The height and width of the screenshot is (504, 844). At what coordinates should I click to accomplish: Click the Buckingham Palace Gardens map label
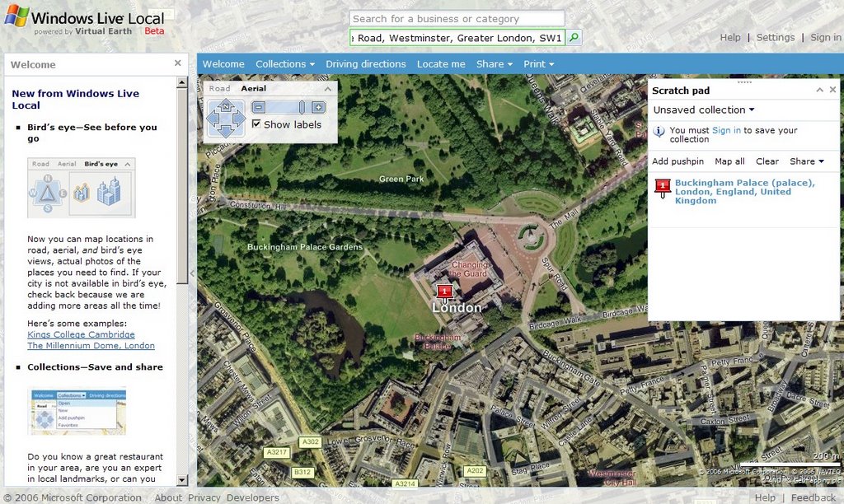tap(305, 247)
